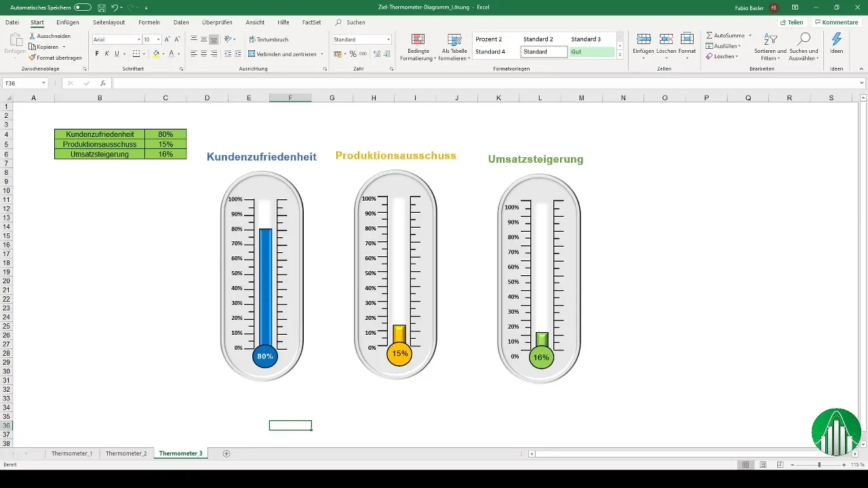The width and height of the screenshot is (868, 488).
Task: Increase font size with larger A icon
Action: (x=167, y=39)
